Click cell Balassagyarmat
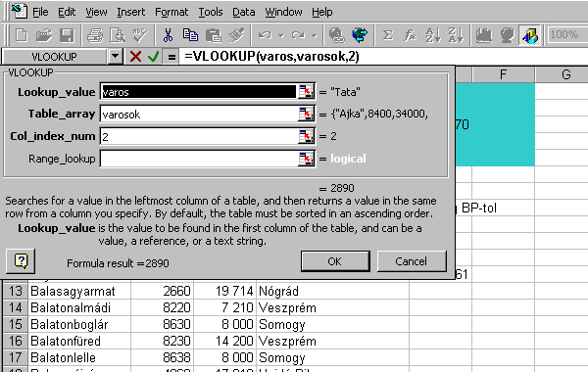The height and width of the screenshot is (372, 588). [x=79, y=291]
